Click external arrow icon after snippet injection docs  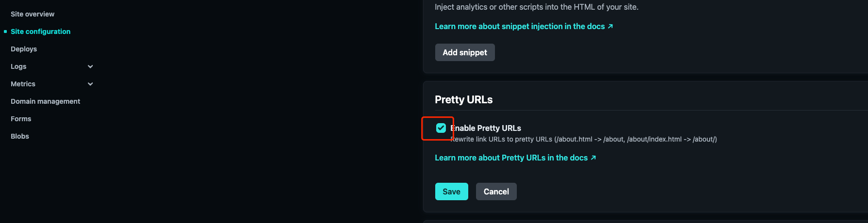611,26
